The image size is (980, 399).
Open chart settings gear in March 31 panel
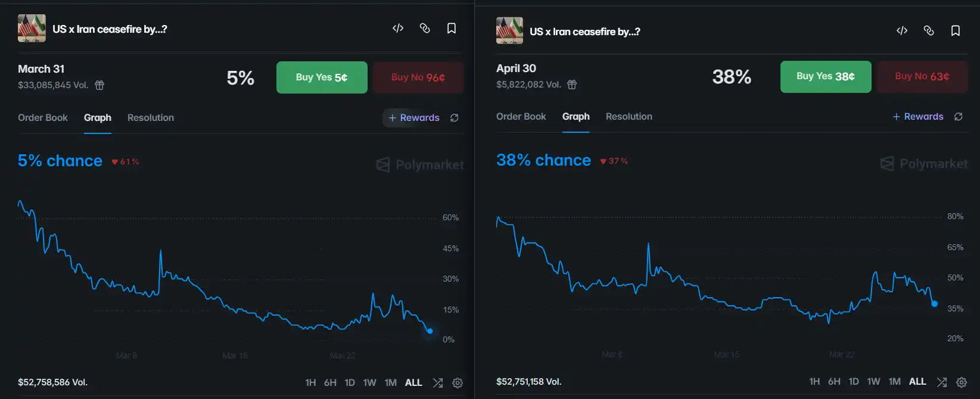458,383
